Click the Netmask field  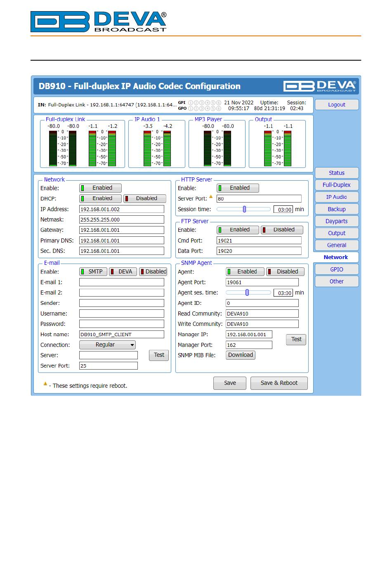pyautogui.click(x=122, y=219)
